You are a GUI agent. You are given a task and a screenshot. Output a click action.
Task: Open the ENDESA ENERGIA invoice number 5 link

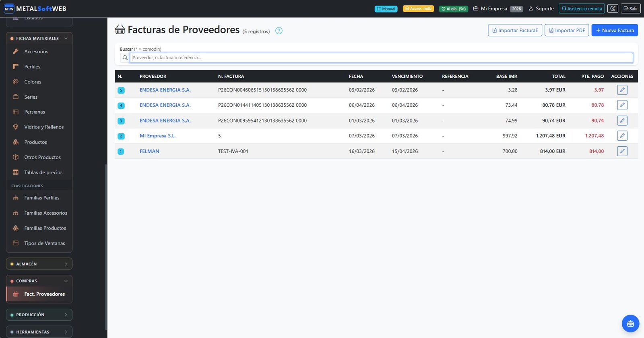tap(165, 90)
